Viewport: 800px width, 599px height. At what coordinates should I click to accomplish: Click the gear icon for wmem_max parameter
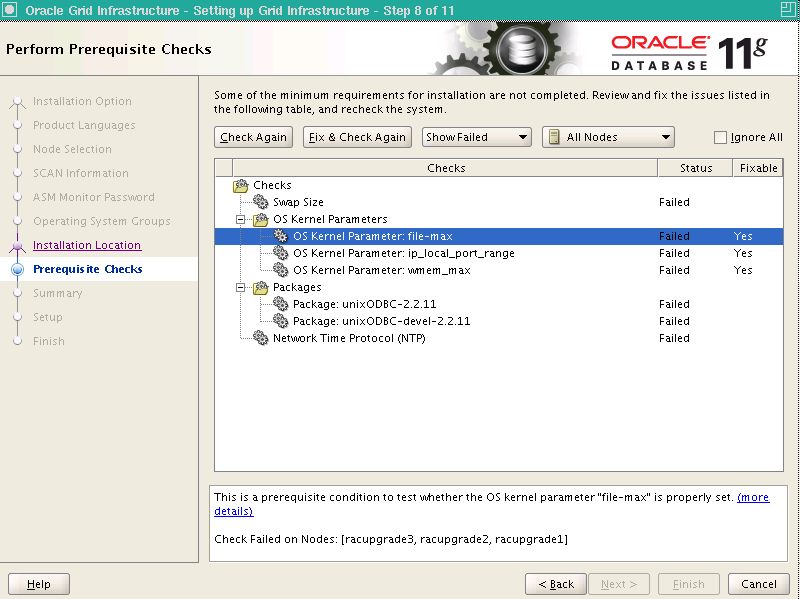[281, 270]
